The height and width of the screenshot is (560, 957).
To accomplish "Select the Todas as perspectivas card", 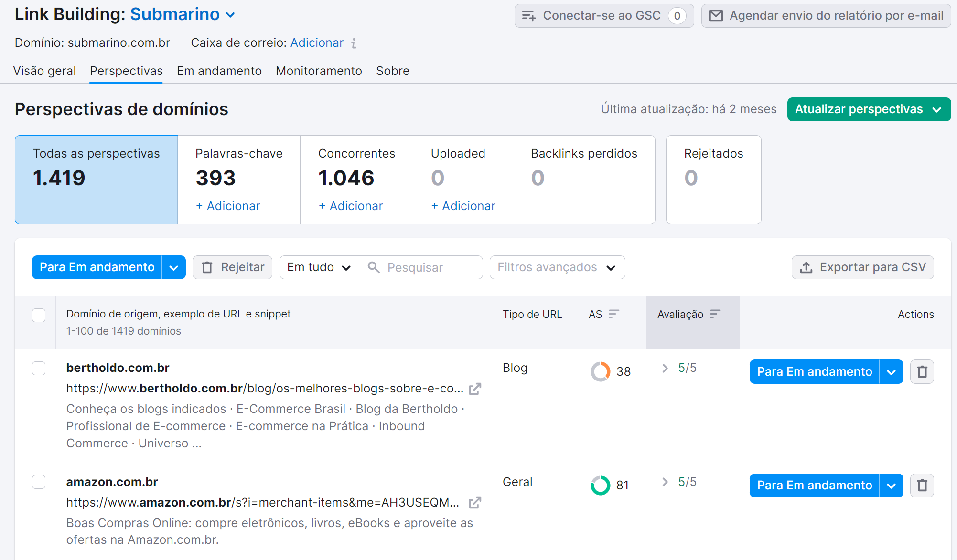I will tap(97, 180).
